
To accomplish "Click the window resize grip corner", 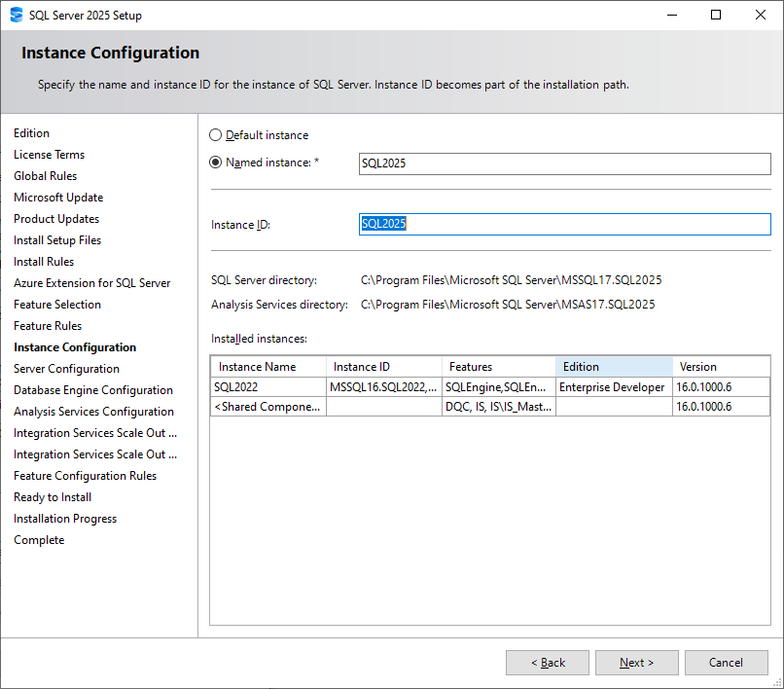I will pyautogui.click(x=777, y=682).
